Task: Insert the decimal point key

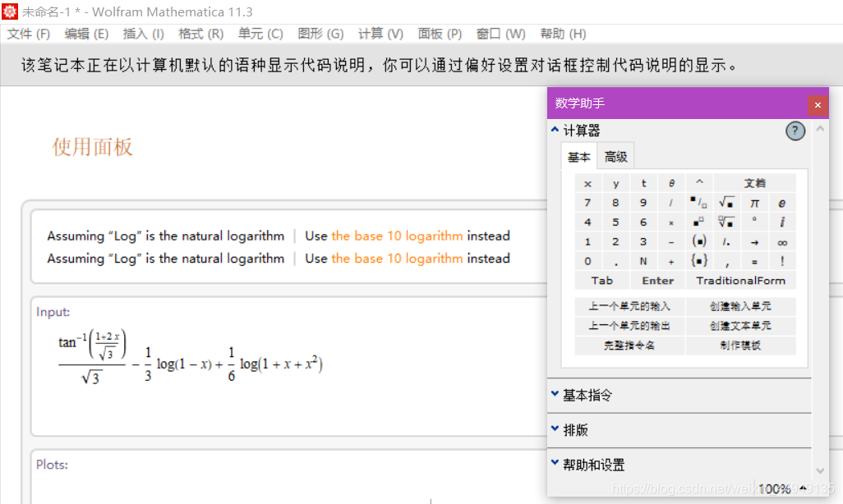Action: click(x=615, y=261)
